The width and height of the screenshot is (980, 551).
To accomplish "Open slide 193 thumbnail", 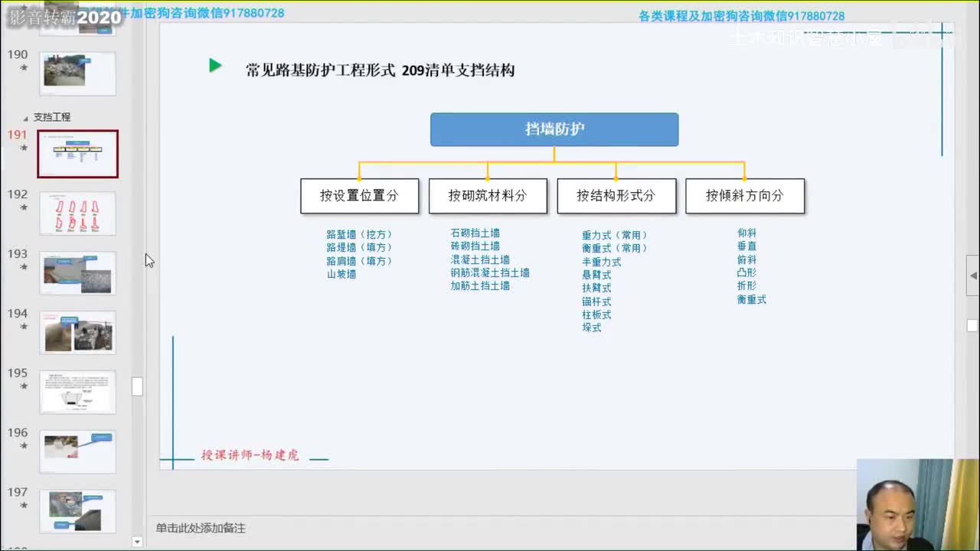I will 77,272.
